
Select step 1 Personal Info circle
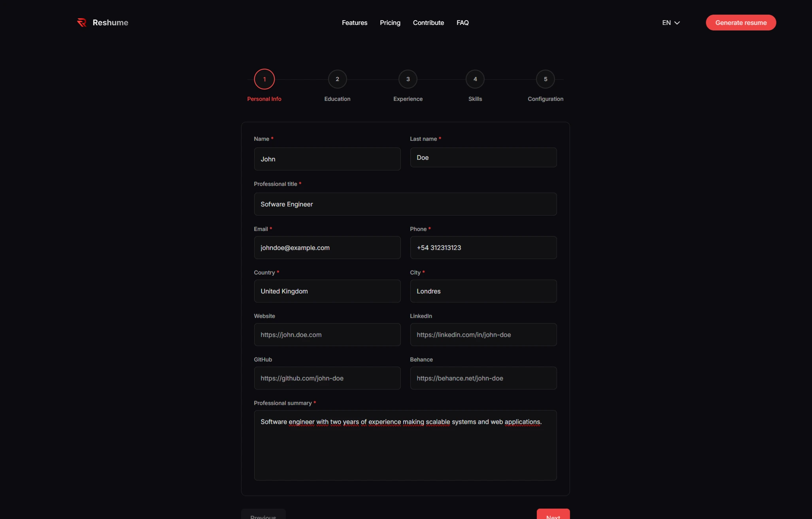(264, 79)
